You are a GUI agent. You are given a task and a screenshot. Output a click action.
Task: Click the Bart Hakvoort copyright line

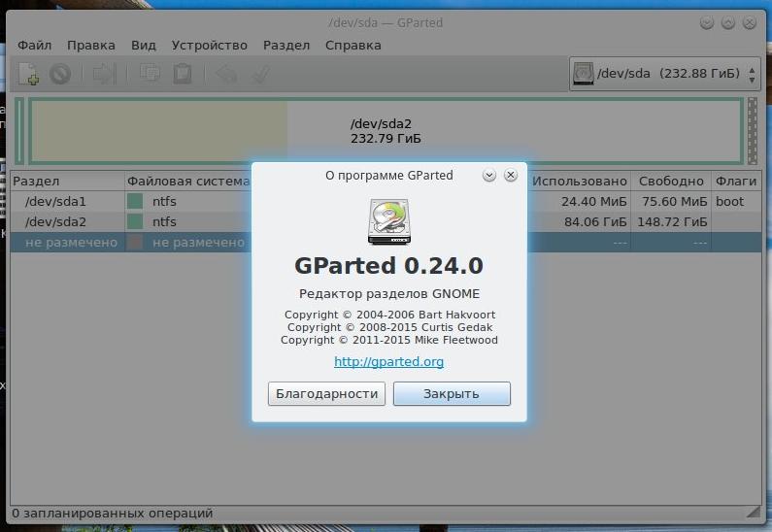point(389,315)
